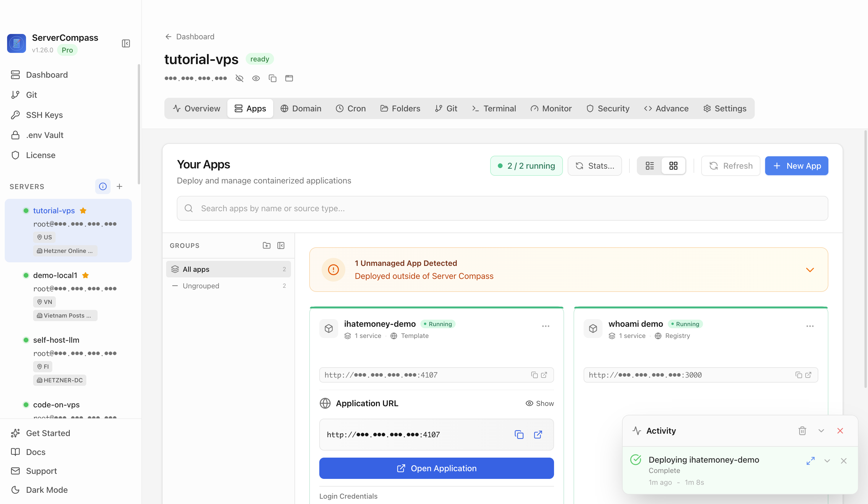Copy the Application URL for ihatemoney-demo
Screen dimensions: 868x504
point(519,435)
